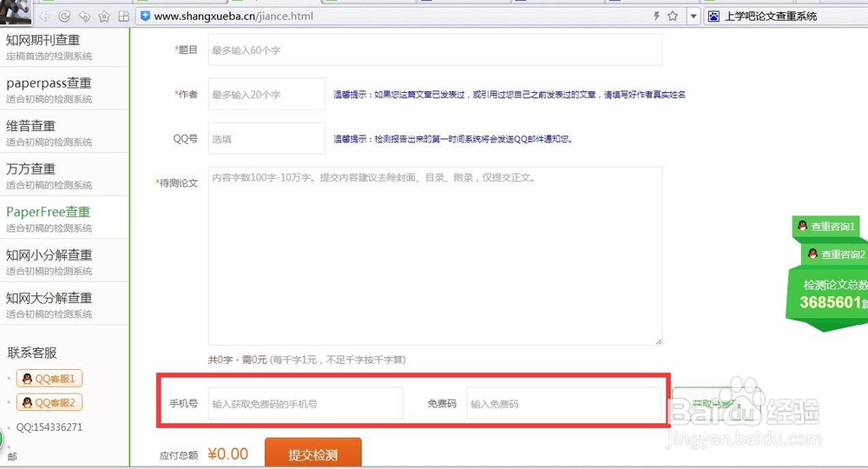Open the grid/apps icon in toolbar
The height and width of the screenshot is (469, 868).
(x=124, y=17)
